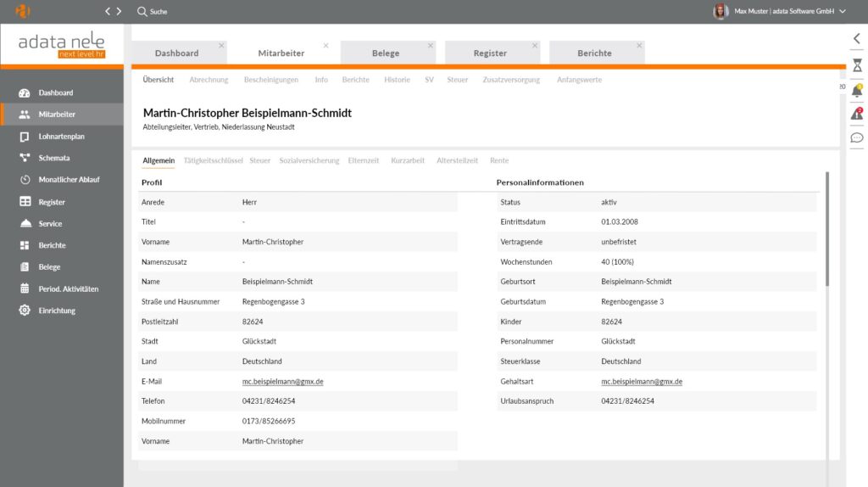
Task: Collapse the right rail with the chevron
Action: [x=856, y=38]
